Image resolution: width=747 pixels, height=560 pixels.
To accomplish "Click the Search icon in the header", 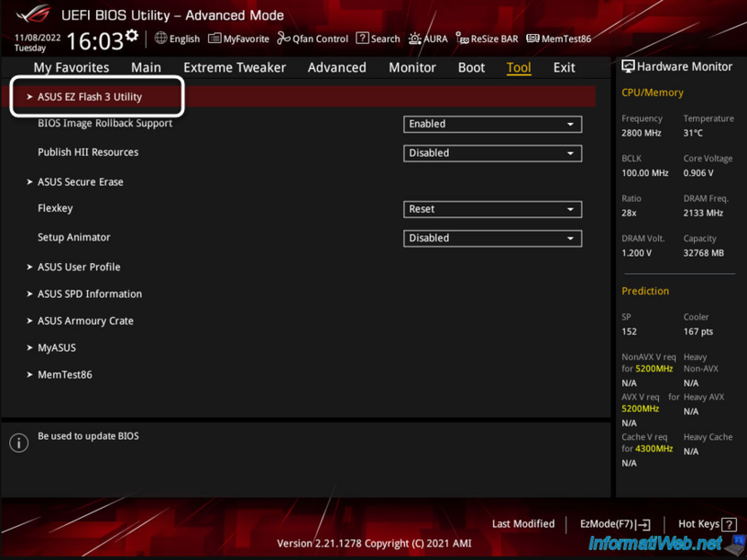I will click(x=378, y=39).
